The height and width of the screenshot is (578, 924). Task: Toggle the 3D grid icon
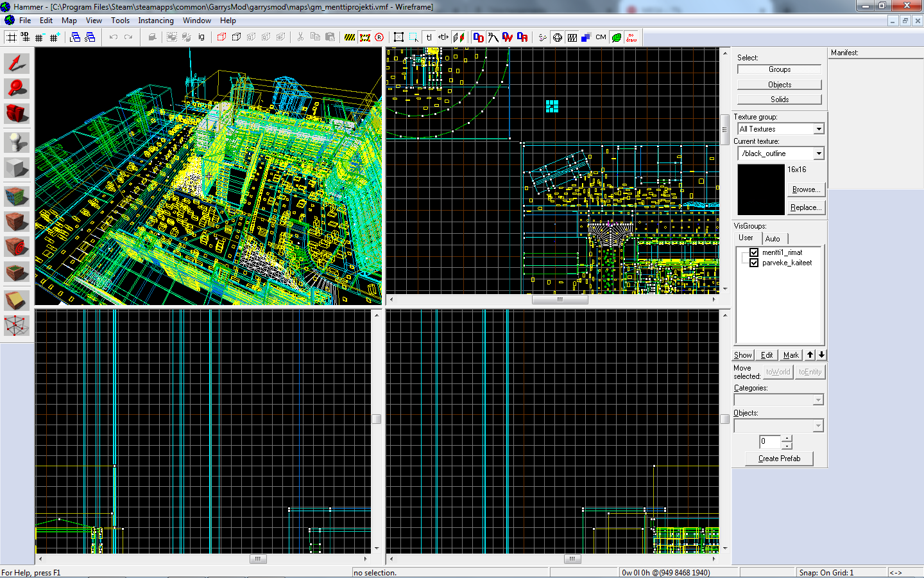tap(25, 37)
